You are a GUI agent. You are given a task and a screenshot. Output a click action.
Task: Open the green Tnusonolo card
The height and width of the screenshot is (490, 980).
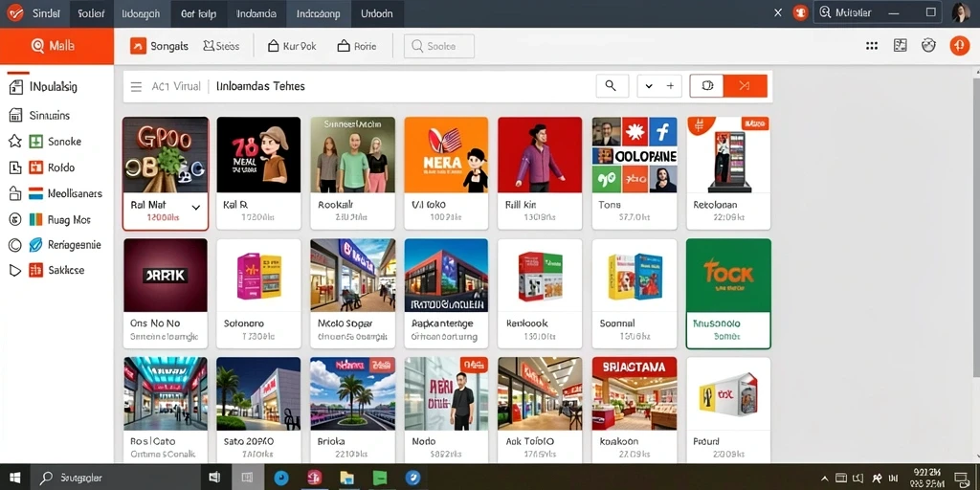click(728, 294)
